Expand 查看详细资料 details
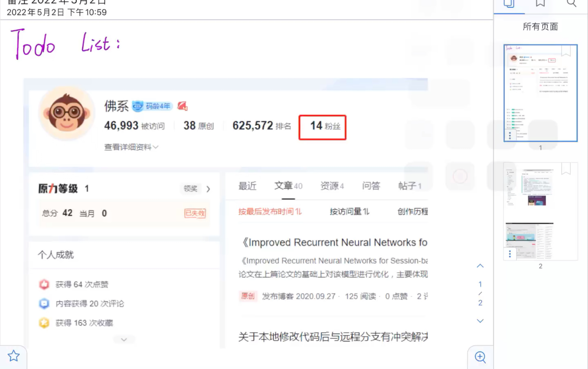This screenshot has height=369, width=588. (131, 147)
